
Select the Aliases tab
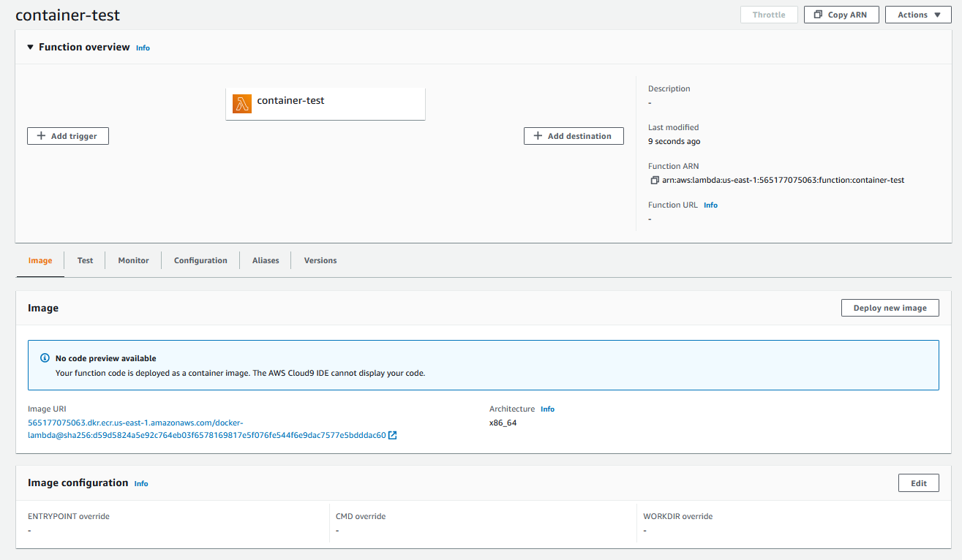point(266,260)
